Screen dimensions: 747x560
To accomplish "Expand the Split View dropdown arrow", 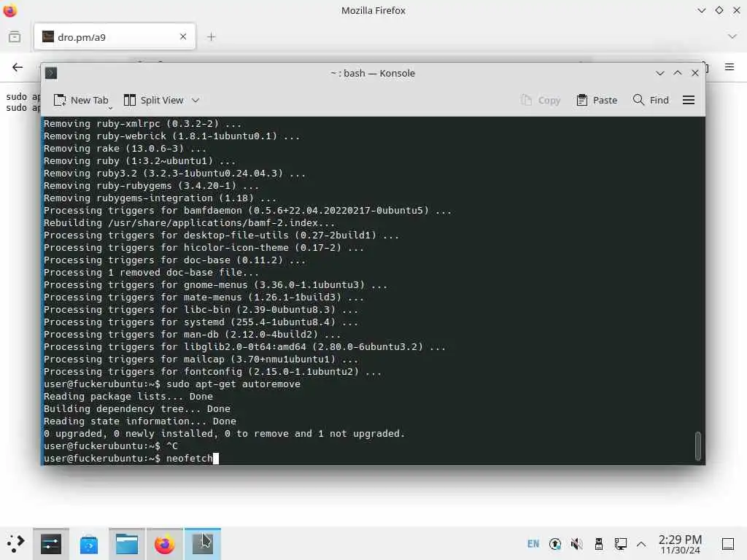I will (196, 100).
